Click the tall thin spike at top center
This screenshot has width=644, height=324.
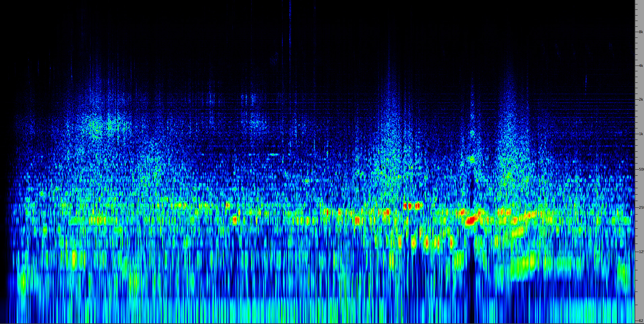(x=290, y=20)
